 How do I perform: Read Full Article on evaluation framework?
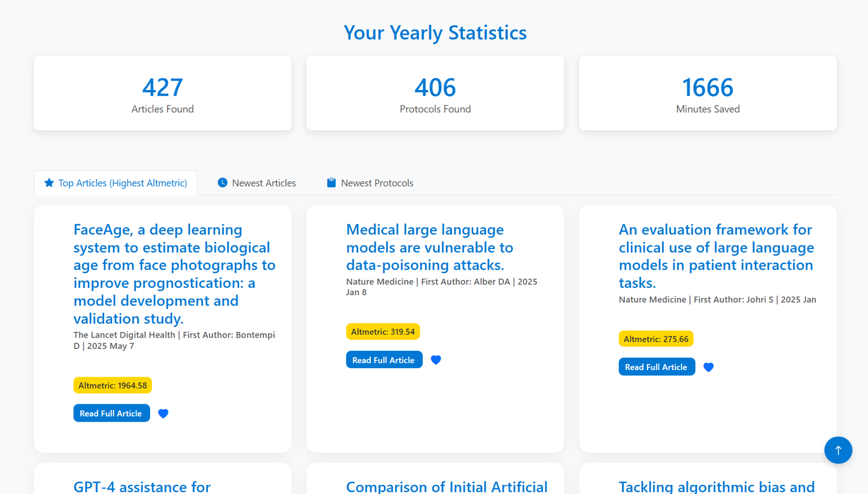pyautogui.click(x=657, y=367)
